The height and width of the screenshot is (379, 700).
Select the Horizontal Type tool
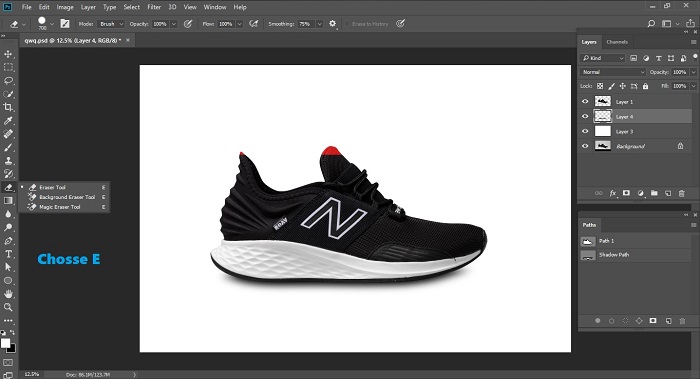coord(8,254)
